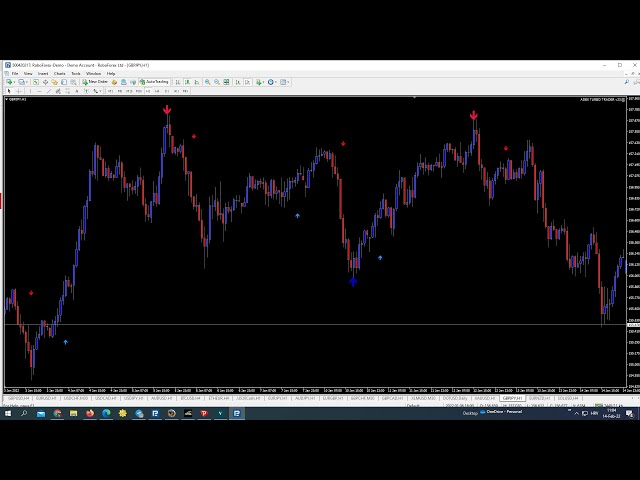This screenshot has height=480, width=640.
Task: Select the Crosshair tool
Action: pyautogui.click(x=19, y=91)
